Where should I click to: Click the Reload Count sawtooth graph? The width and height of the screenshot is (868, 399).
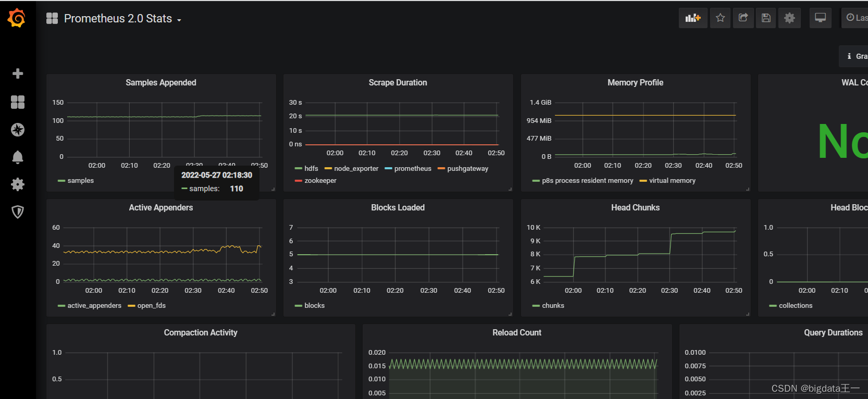[x=523, y=364]
